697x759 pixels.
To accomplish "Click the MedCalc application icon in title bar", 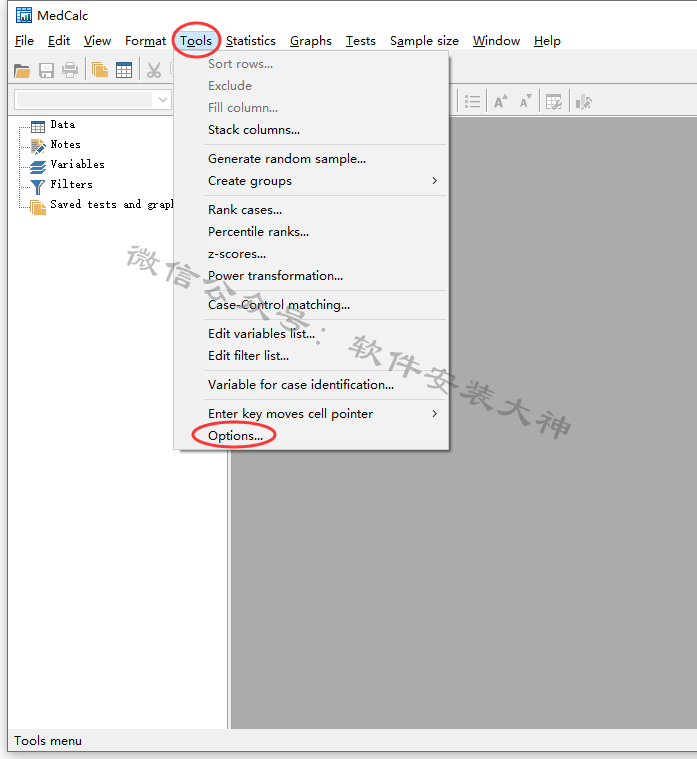I will 24,15.
